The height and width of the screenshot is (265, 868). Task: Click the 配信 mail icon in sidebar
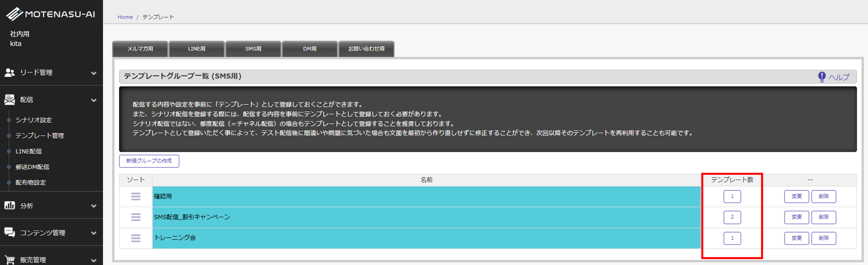[x=9, y=100]
